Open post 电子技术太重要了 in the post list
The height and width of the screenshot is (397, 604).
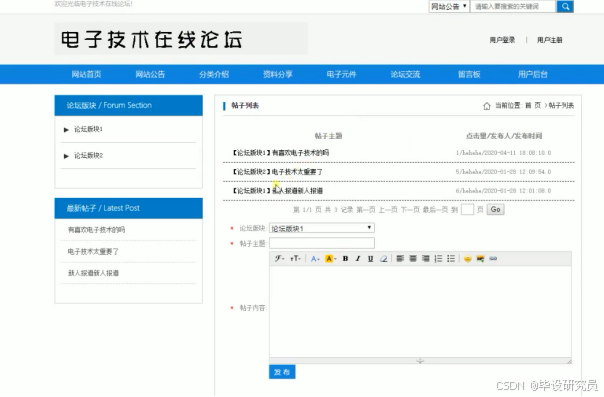pos(297,172)
